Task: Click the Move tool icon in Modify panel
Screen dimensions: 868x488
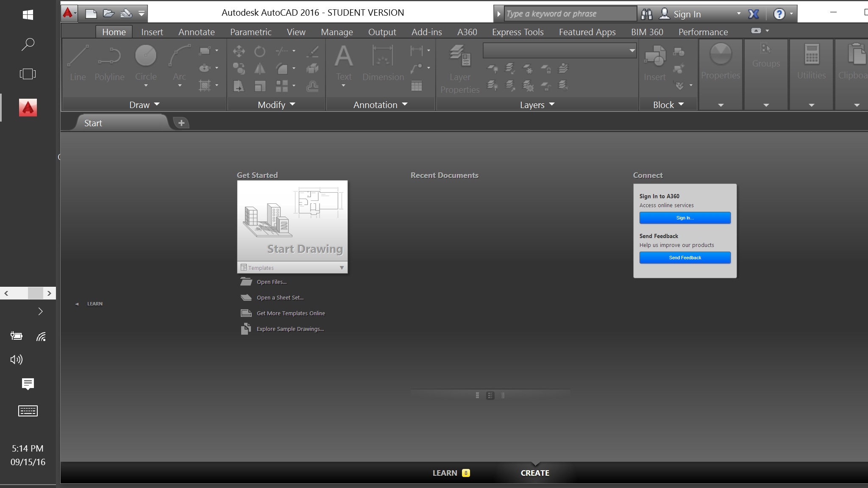Action: (239, 51)
